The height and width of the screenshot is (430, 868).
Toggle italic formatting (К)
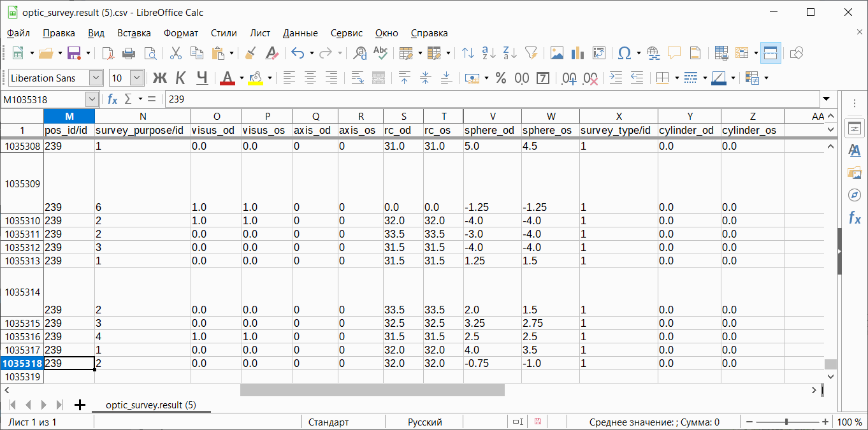pos(180,78)
